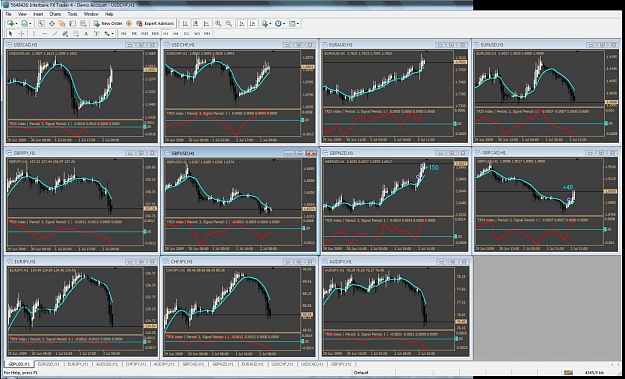Switch chart to candlesticks type
Screen dimensions: 625x379
(195, 24)
